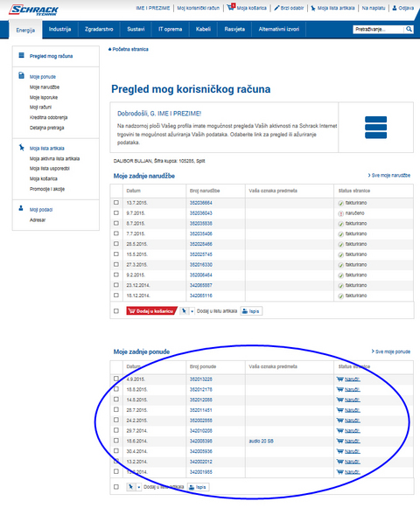Open the Kabeli menu
Viewport: 420px width, 508px height.
tap(203, 29)
